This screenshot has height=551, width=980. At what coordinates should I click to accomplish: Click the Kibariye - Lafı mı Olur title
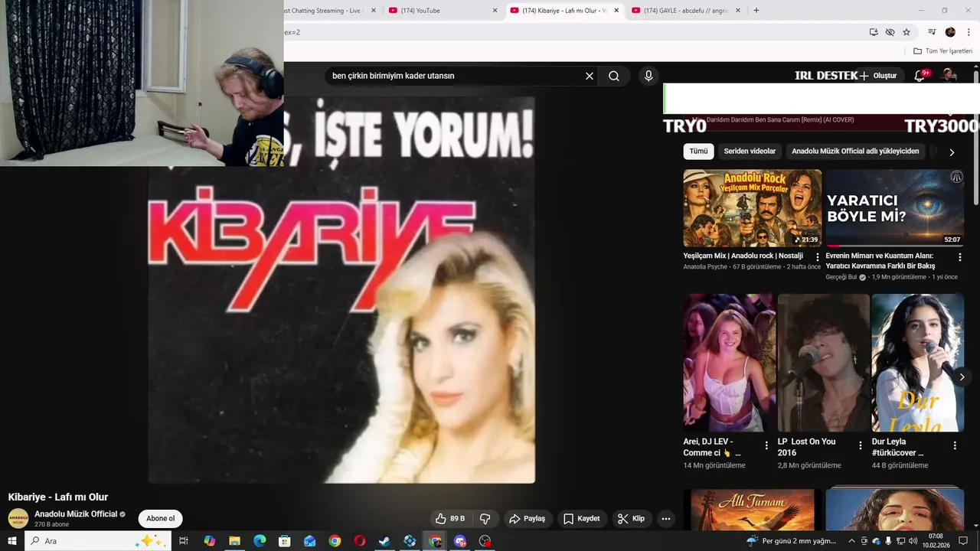(58, 497)
